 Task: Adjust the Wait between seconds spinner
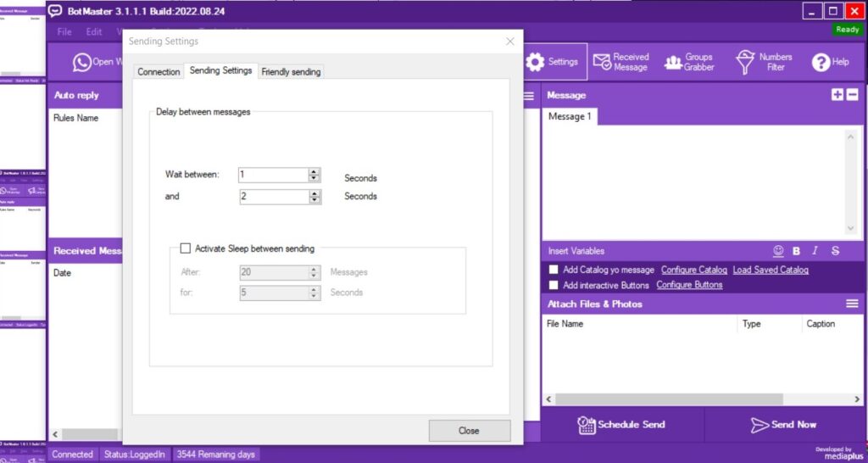(x=314, y=175)
